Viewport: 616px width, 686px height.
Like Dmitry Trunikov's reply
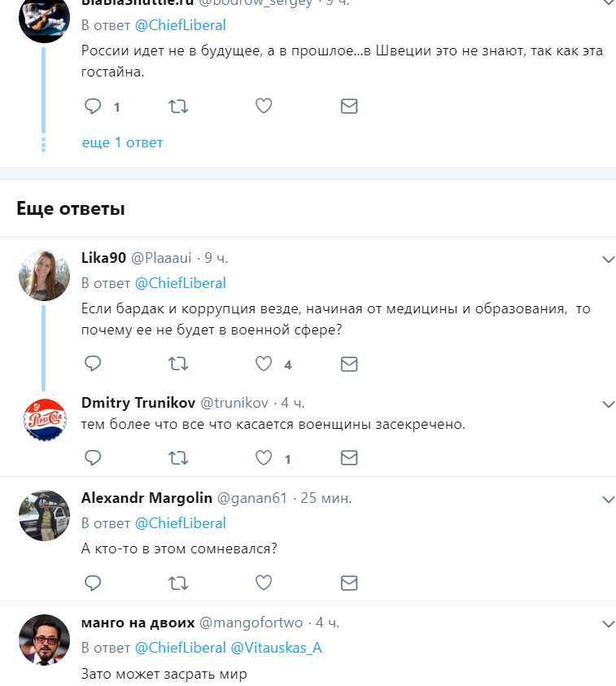click(x=264, y=457)
